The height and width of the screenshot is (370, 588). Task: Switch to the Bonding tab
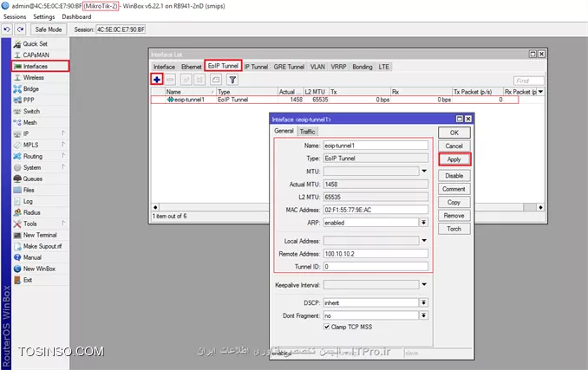[363, 67]
